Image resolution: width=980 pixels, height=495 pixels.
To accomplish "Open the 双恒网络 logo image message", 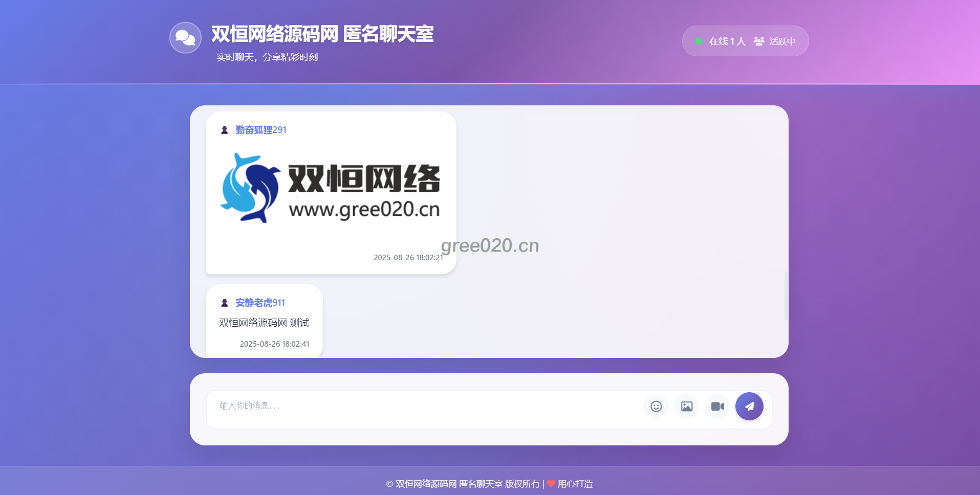I will click(x=331, y=188).
